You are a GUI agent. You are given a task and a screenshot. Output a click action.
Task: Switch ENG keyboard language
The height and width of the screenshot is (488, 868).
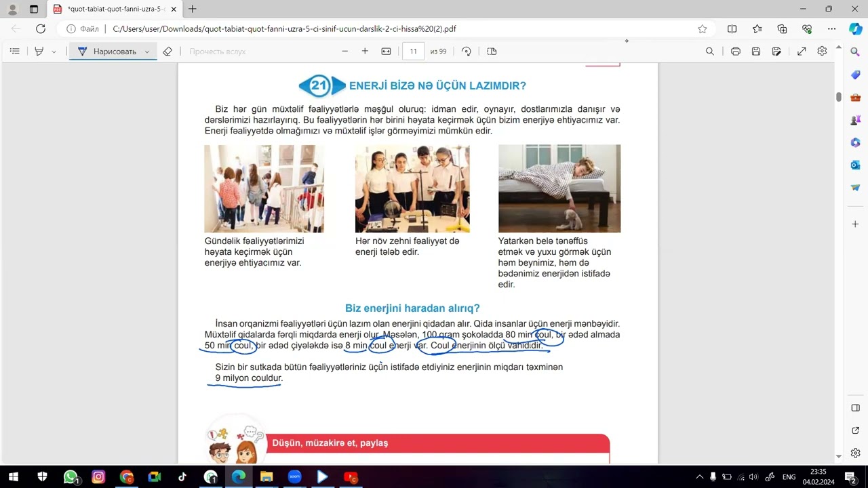point(789,477)
